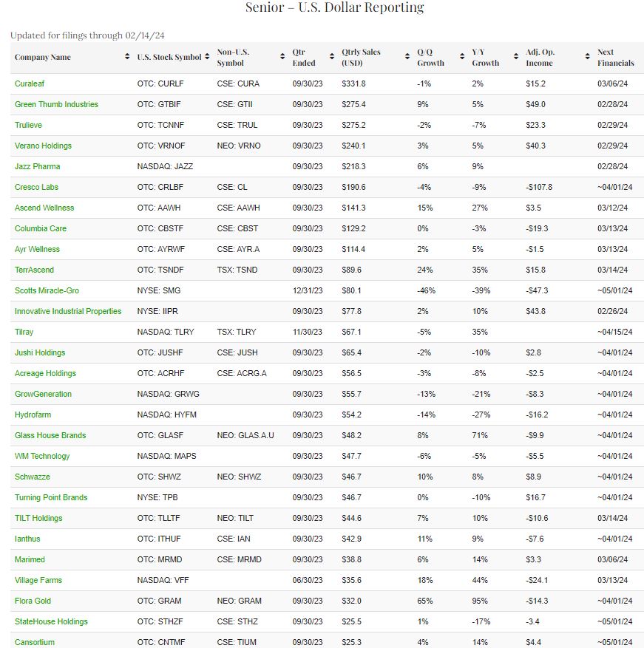Go to the Trulieve company page
This screenshot has width=644, height=648.
(x=28, y=125)
